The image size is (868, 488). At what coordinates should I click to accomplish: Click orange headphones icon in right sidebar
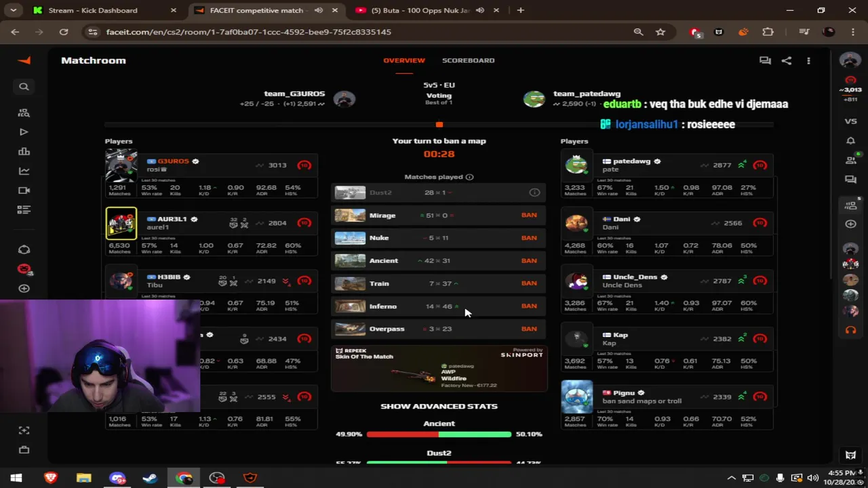pos(850,330)
